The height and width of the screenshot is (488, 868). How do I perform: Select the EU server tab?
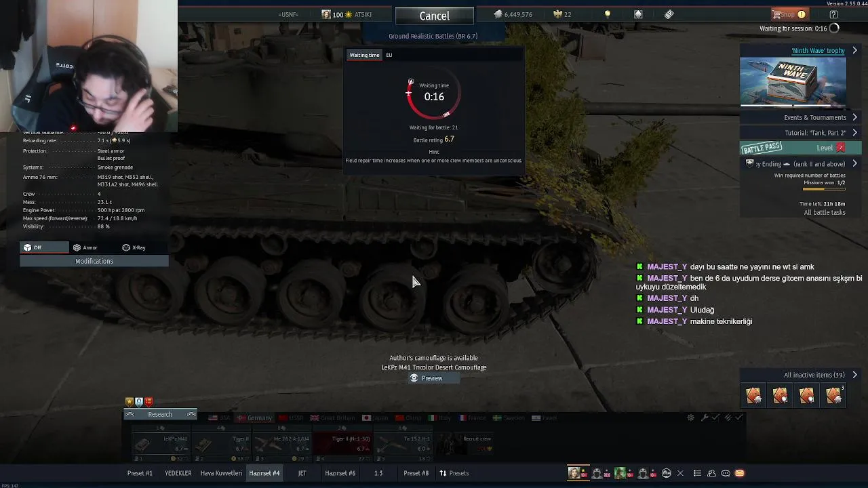pos(389,55)
